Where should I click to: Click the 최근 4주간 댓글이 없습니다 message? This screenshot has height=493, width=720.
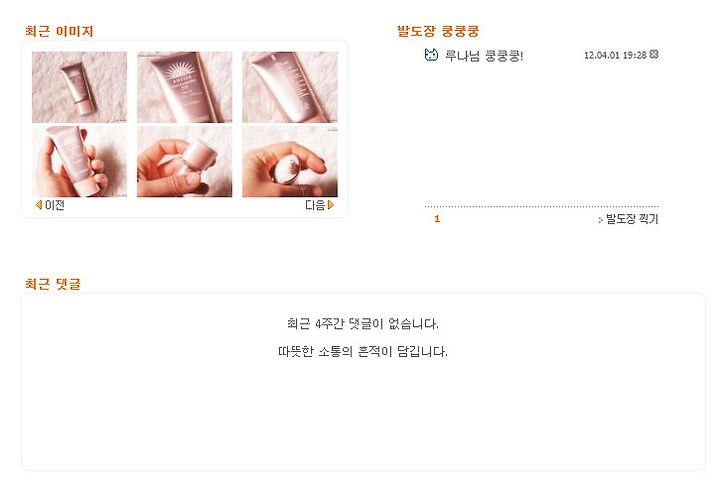[363, 324]
